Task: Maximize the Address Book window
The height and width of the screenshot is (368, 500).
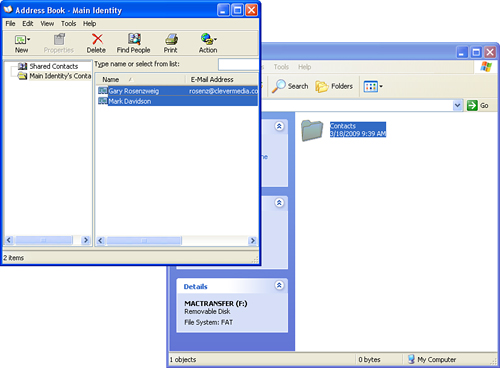Action: pyautogui.click(x=238, y=10)
